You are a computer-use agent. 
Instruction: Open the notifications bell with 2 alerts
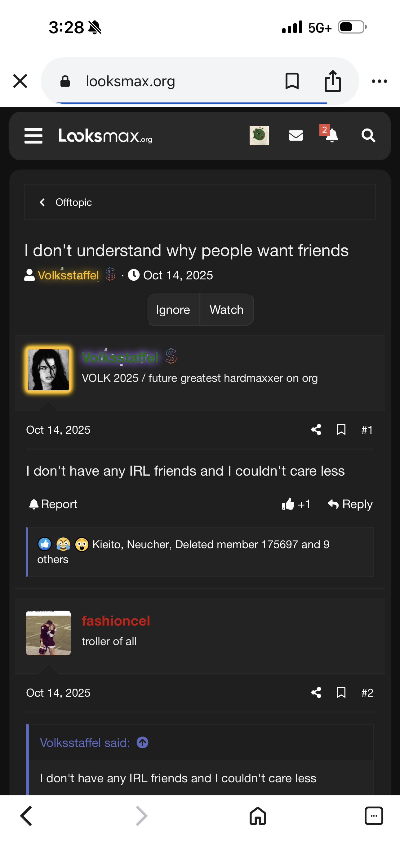(x=330, y=134)
